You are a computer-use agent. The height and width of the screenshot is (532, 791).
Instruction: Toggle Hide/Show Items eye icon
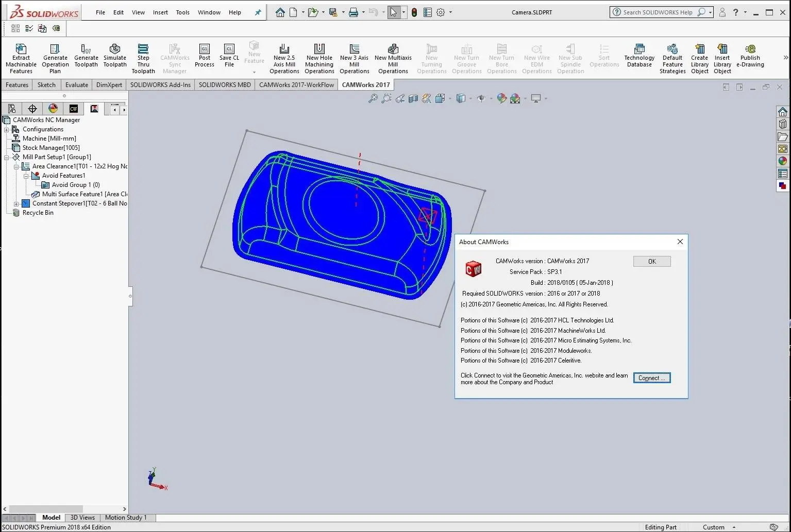pyautogui.click(x=481, y=98)
